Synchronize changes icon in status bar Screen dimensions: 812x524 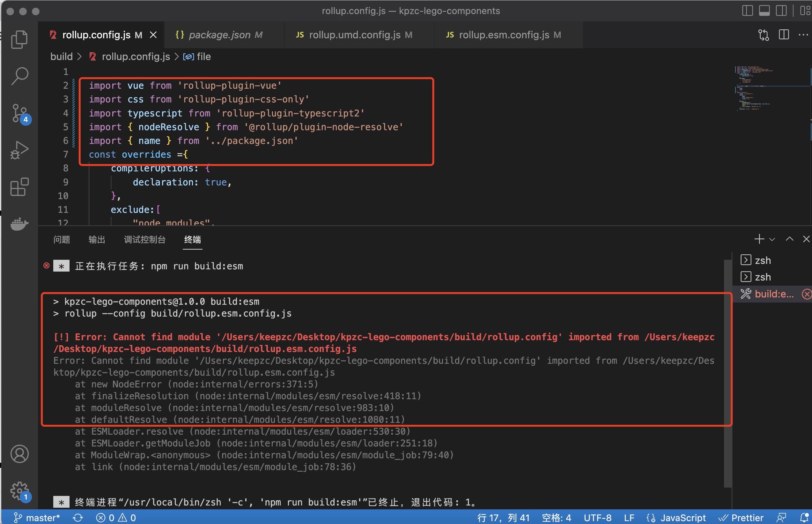(78, 518)
